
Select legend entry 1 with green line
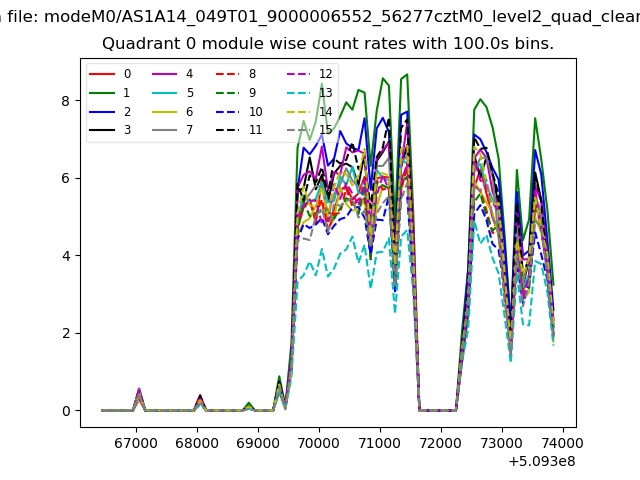[102, 93]
